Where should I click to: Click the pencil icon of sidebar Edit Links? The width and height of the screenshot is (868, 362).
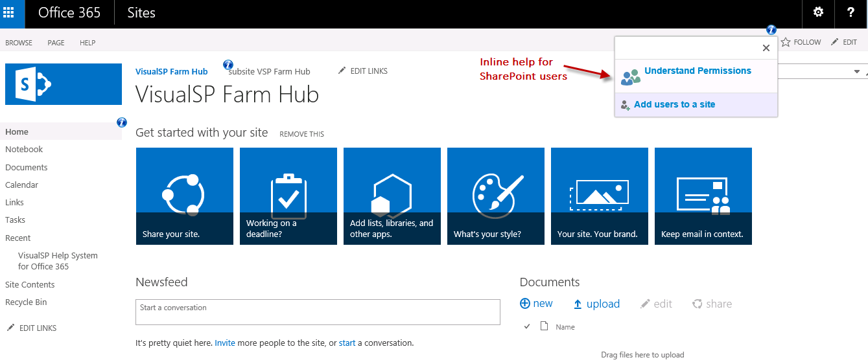tap(10, 328)
